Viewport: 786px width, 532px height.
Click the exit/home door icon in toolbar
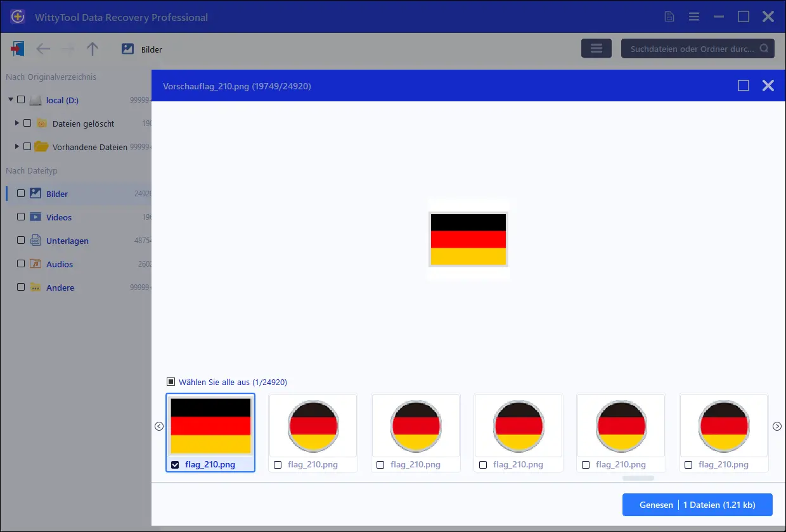click(x=18, y=49)
